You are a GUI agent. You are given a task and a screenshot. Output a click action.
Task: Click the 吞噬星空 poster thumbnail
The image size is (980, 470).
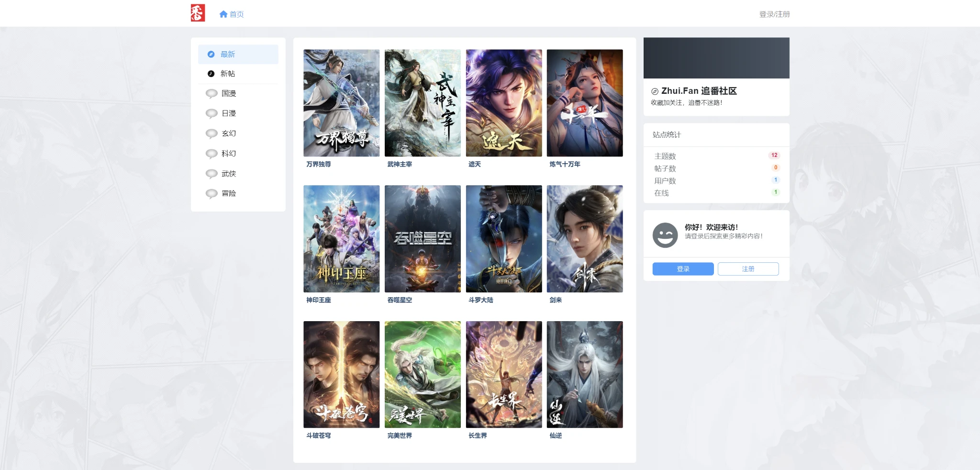tap(423, 239)
